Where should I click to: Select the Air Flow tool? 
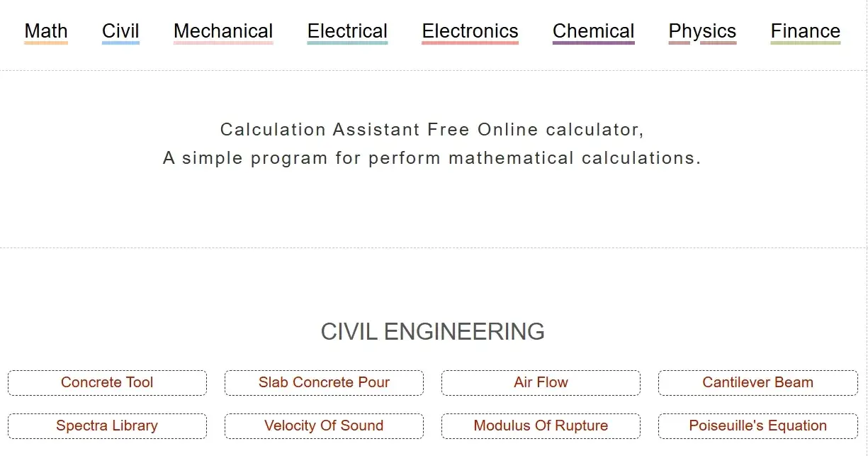(541, 382)
